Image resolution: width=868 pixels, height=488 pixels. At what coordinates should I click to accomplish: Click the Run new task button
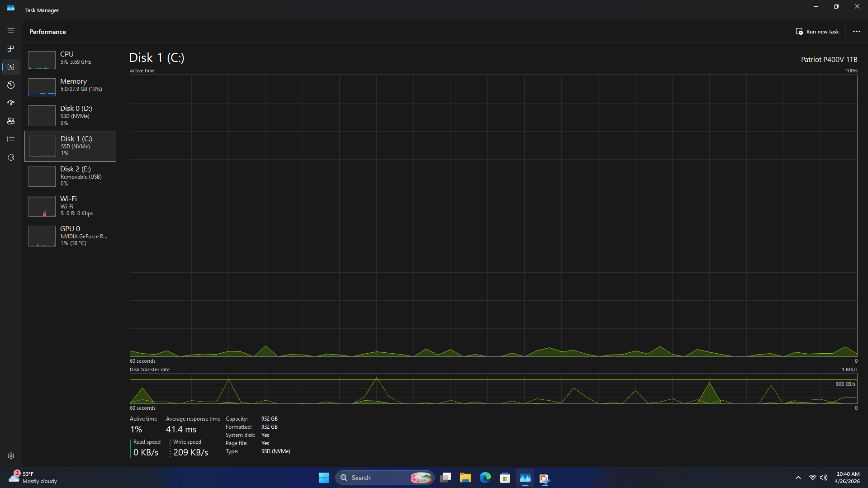click(817, 32)
